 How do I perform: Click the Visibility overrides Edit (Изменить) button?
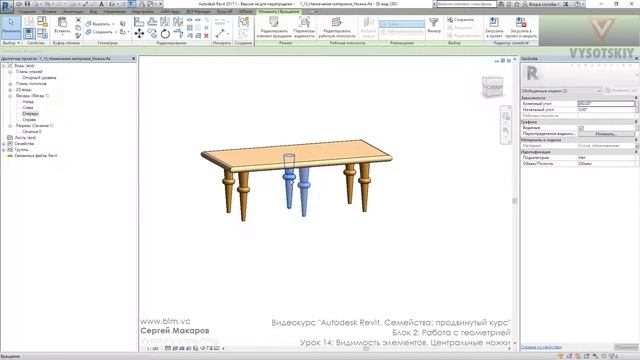[606, 134]
